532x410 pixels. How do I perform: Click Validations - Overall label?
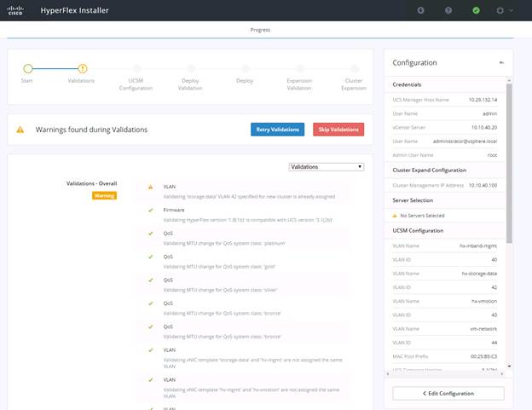point(91,183)
